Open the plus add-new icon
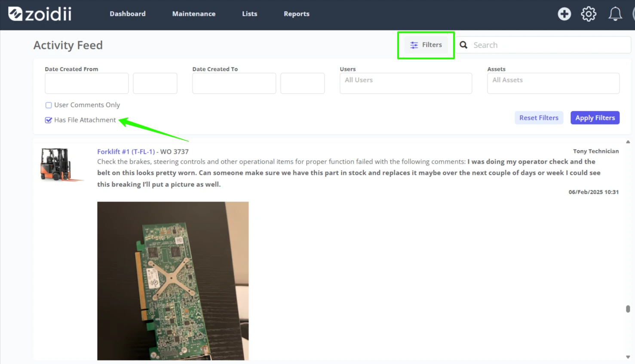Viewport: 635px width, 364px height. (x=564, y=14)
